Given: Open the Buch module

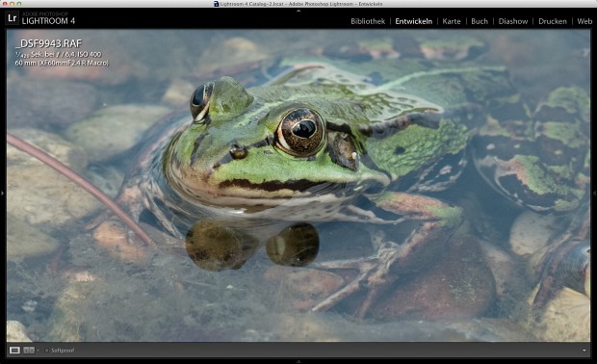Looking at the screenshot, I should pyautogui.click(x=480, y=21).
